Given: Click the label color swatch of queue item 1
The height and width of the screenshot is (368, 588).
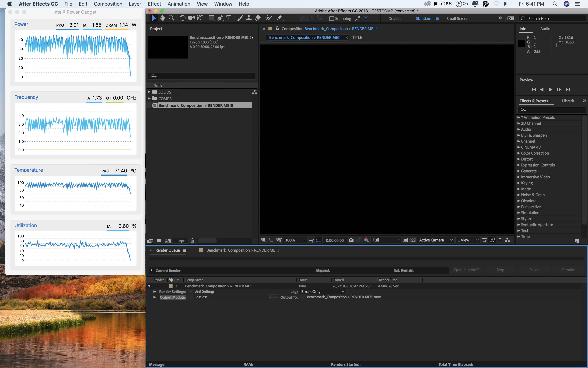Looking at the screenshot, I should click(171, 286).
